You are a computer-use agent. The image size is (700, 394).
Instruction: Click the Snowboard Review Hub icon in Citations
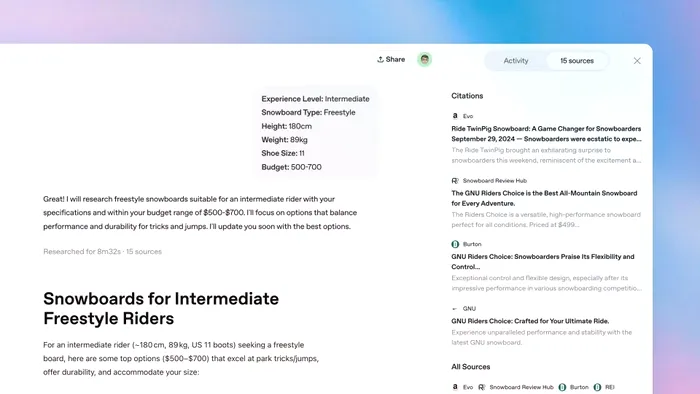(x=455, y=181)
